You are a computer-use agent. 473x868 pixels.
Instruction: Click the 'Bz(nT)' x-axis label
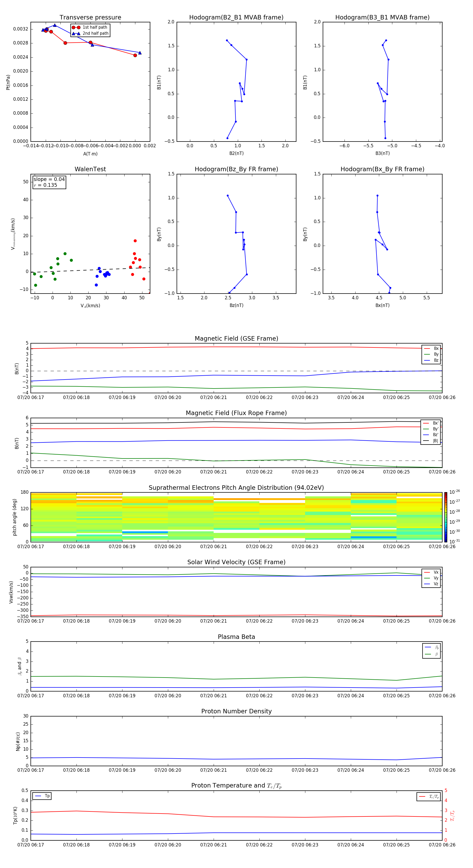[x=236, y=305]
